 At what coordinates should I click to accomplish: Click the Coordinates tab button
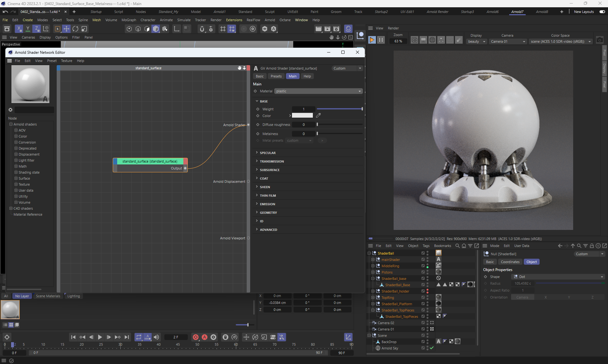coord(510,262)
